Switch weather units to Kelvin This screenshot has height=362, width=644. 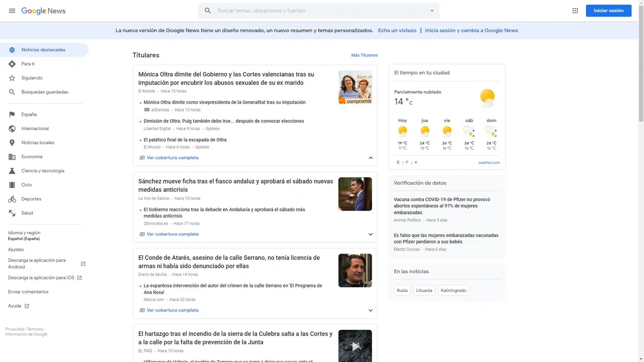coord(416,162)
